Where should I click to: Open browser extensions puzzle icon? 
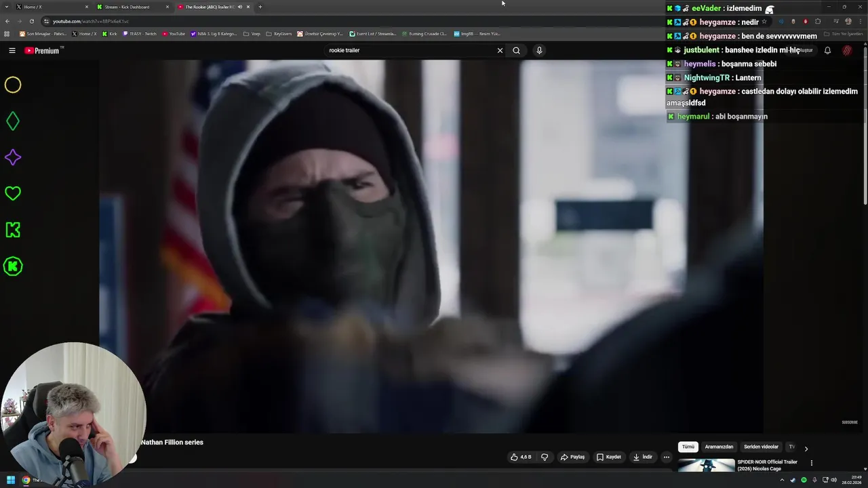pos(818,21)
